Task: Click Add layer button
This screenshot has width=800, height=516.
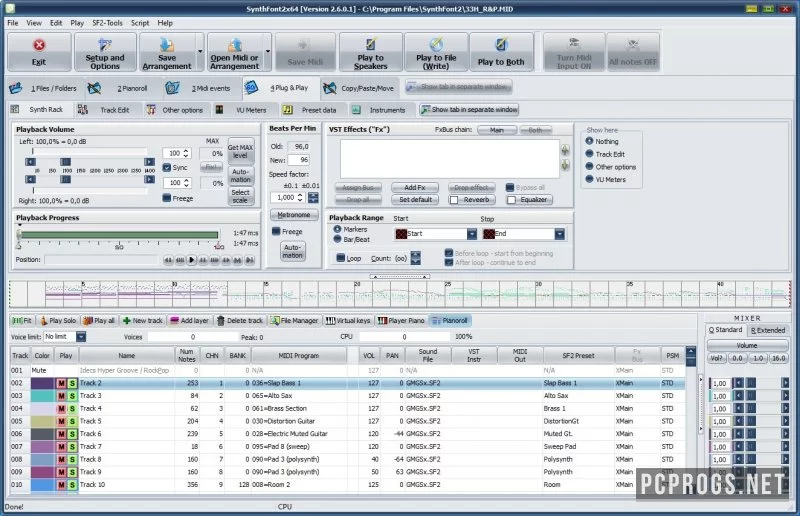Action: [189, 321]
